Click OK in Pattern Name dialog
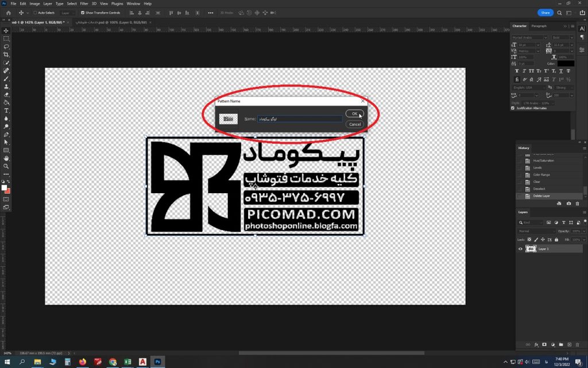 (x=354, y=113)
